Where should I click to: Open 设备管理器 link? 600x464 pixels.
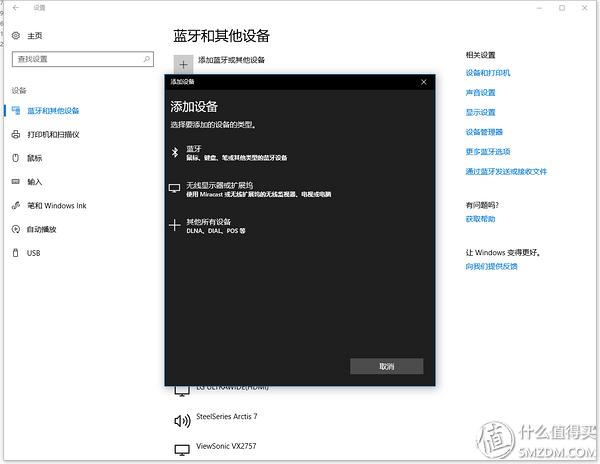(484, 132)
